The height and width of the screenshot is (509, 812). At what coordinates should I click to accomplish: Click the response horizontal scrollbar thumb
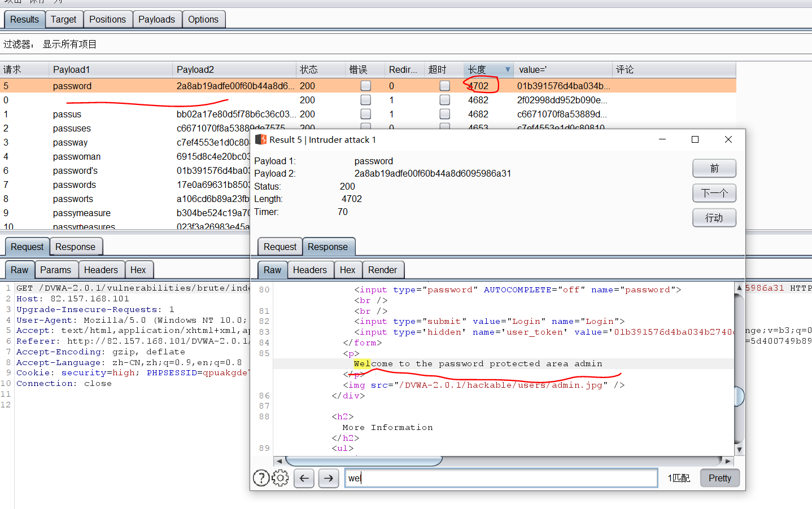[x=364, y=461]
